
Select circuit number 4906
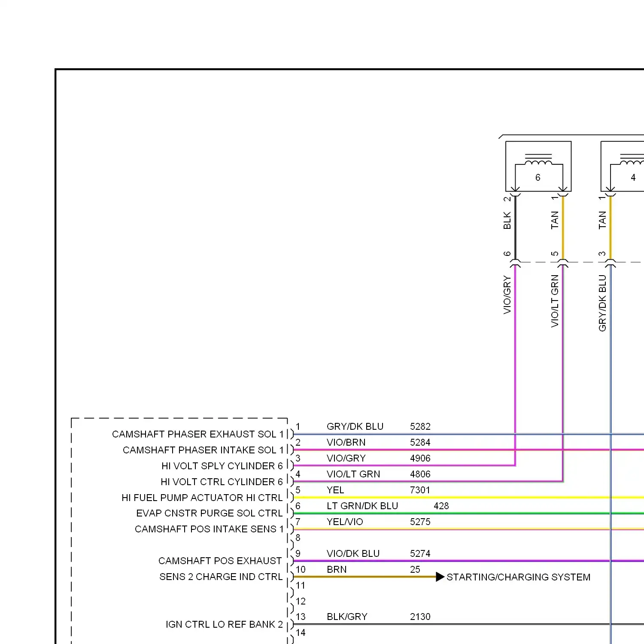[420, 458]
